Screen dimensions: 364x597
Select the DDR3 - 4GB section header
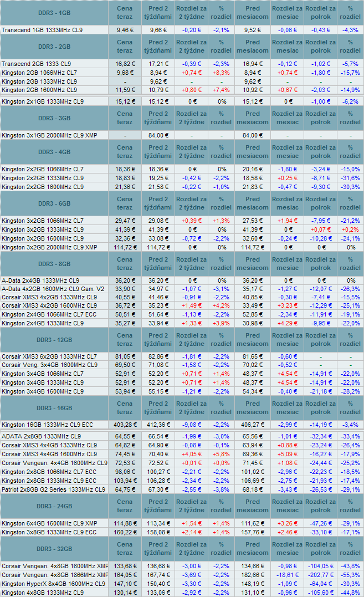54,152
